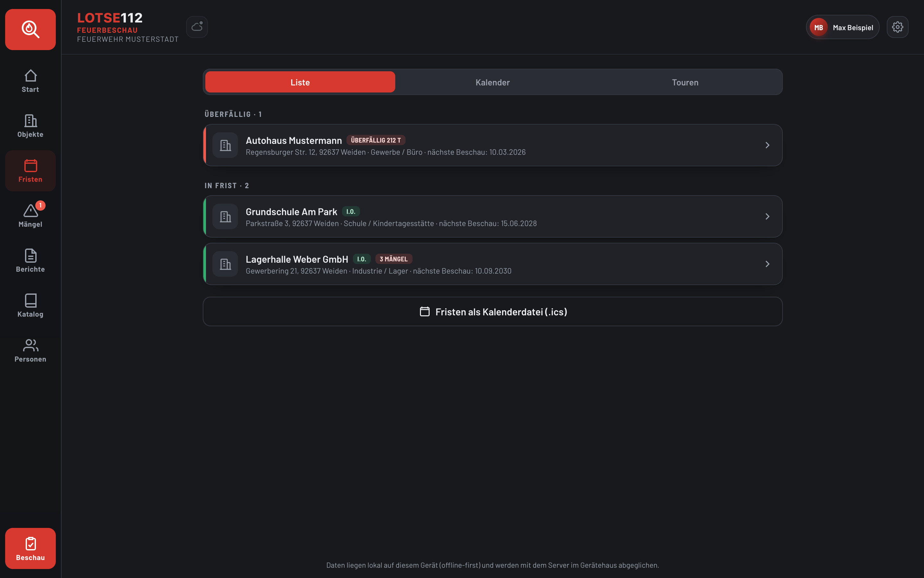924x578 pixels.
Task: Open the Max Beispiel user menu
Action: click(x=843, y=27)
